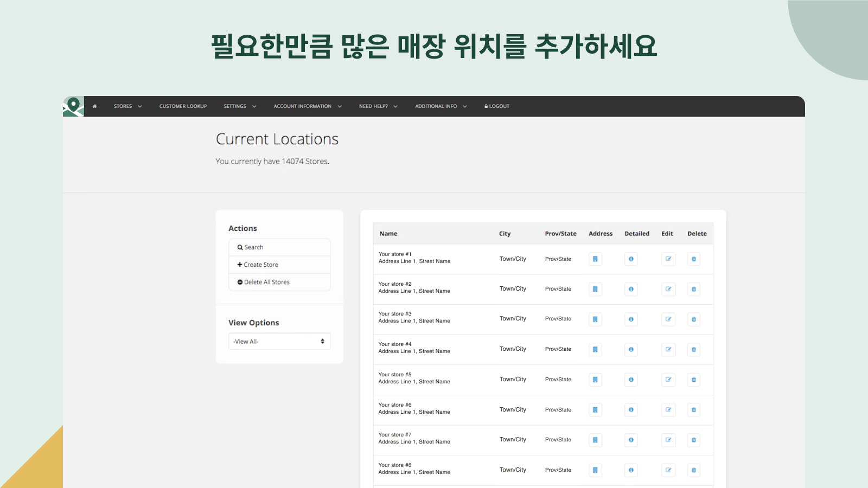This screenshot has width=868, height=488.
Task: Select Your store #1 name text
Action: (x=395, y=254)
